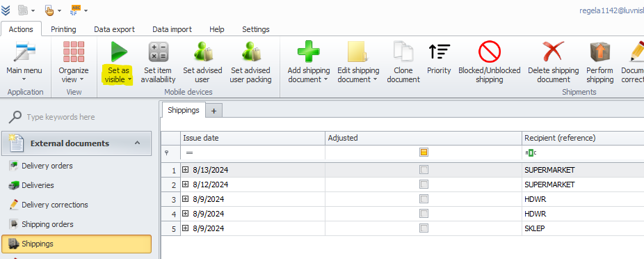Screen dimensions: 644x259
Task: Sort by the Issue date column header
Action: pos(253,138)
